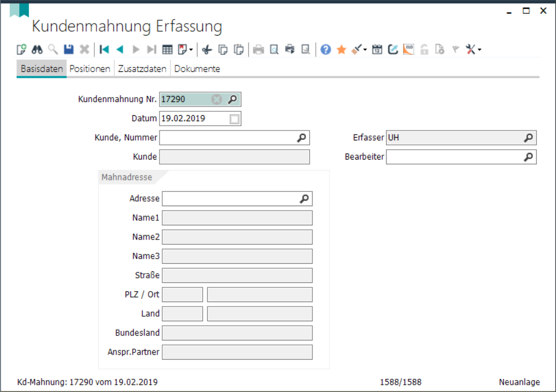Click the paintbrush toolbar icon
Image resolution: width=556 pixels, height=392 pixels.
(356, 49)
